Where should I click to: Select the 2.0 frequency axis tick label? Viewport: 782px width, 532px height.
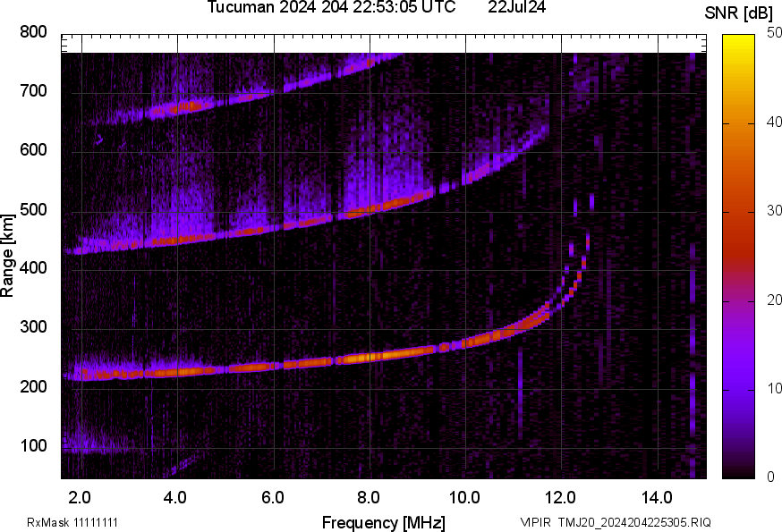tap(81, 496)
